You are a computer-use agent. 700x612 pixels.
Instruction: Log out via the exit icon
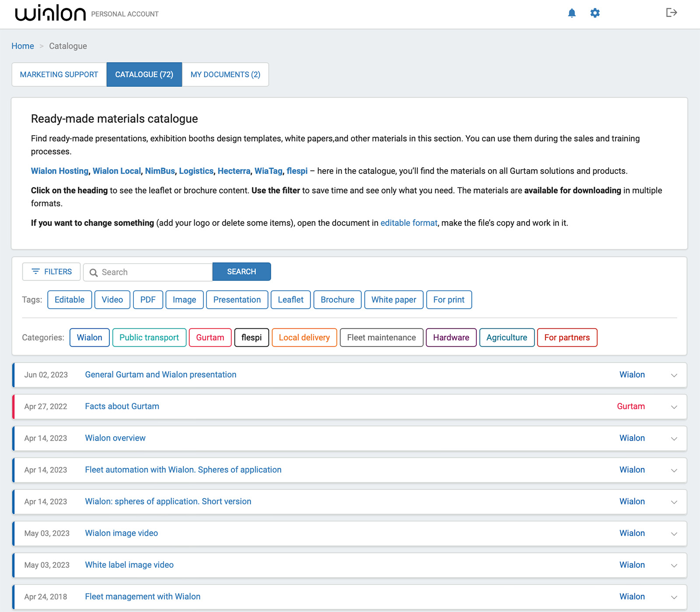tap(671, 13)
